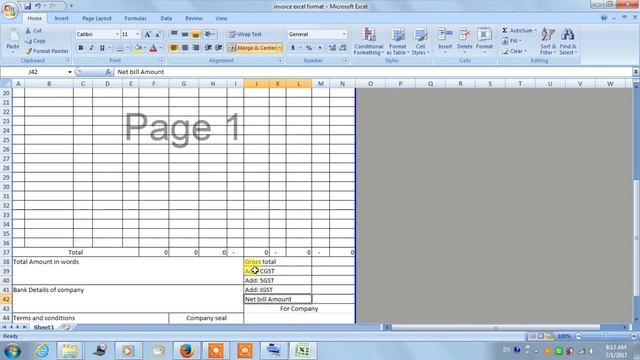Switch to the Page Layout tab

97,18
